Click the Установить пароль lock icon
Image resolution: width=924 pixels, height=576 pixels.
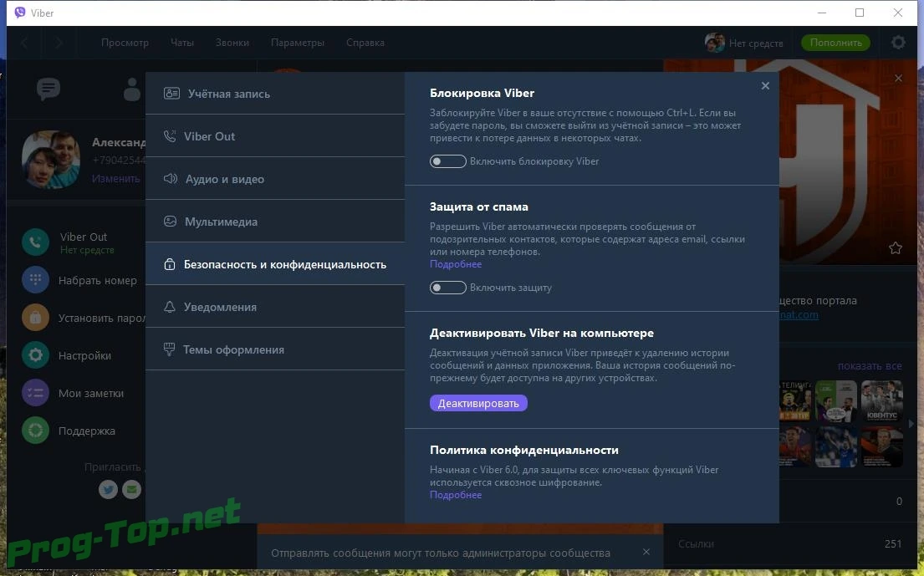(x=35, y=318)
